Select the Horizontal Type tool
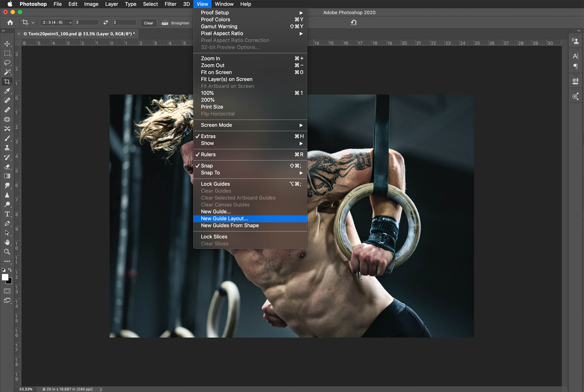The image size is (584, 392). [x=7, y=214]
